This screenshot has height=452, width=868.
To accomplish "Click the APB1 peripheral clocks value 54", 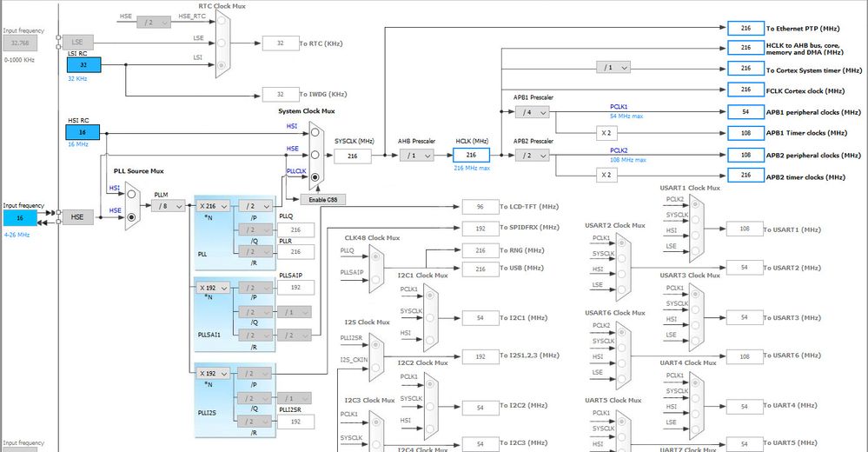I will [745, 112].
